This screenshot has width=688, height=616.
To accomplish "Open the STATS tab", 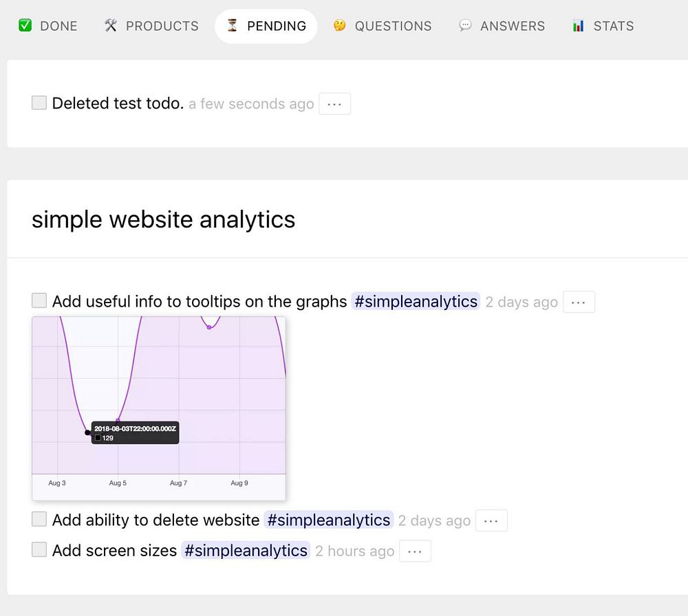I will (613, 26).
